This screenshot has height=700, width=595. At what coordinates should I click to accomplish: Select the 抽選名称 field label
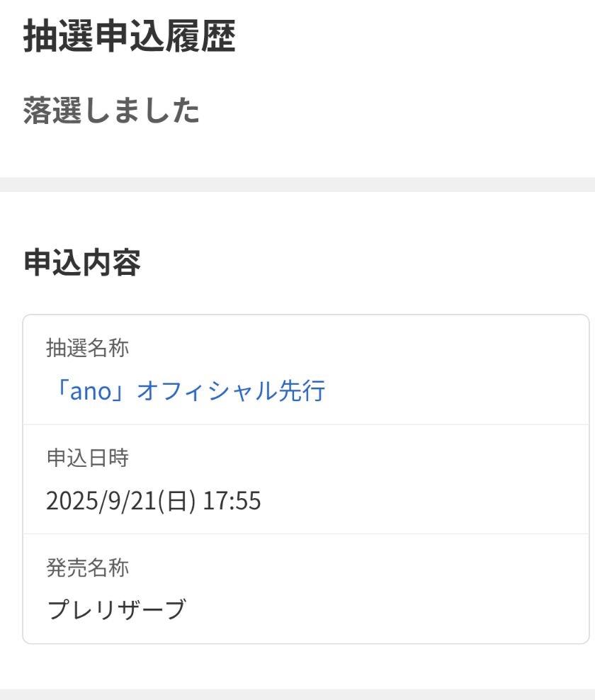tap(87, 348)
